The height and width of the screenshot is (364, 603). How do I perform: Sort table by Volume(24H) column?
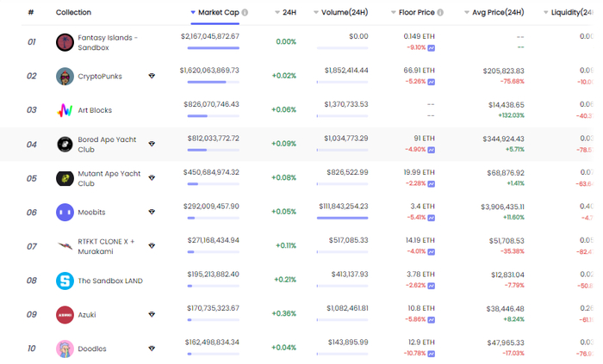(x=341, y=12)
